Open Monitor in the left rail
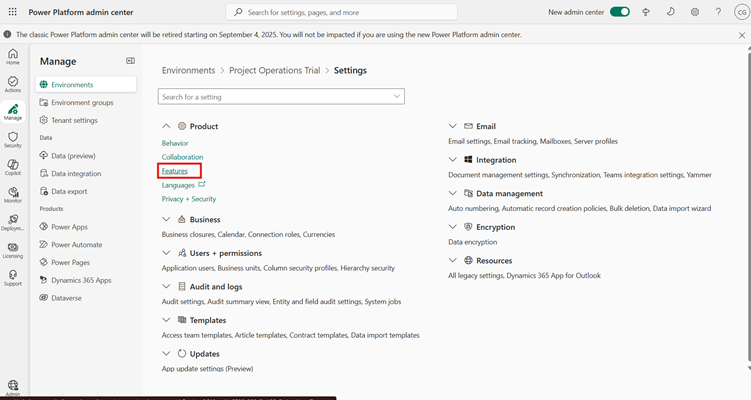Viewport: 751px width, 400px height. (x=13, y=195)
